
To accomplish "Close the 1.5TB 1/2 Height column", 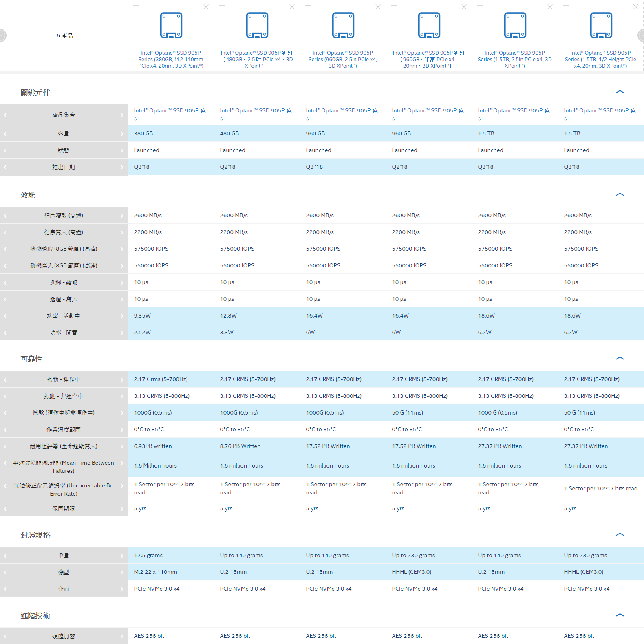I will pyautogui.click(x=635, y=7).
